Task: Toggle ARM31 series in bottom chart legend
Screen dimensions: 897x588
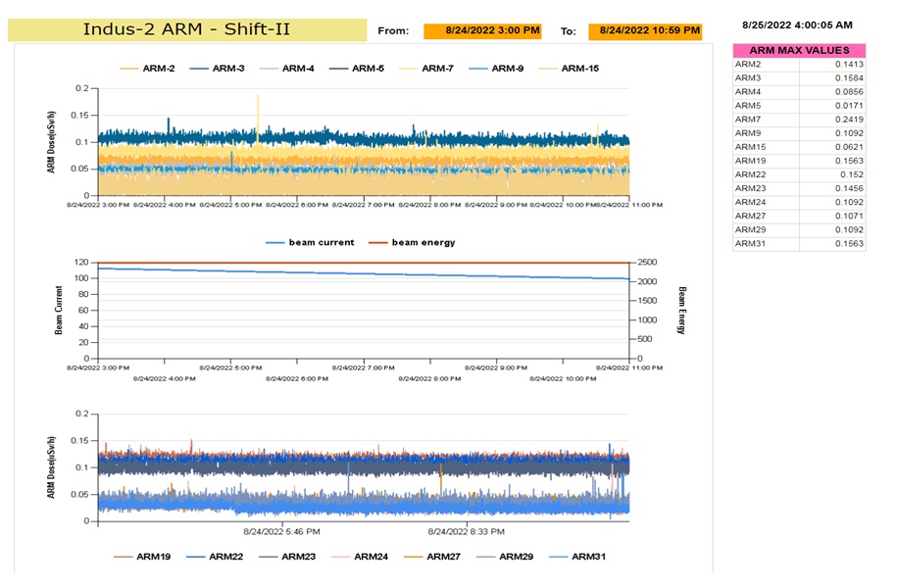Action: 577,557
